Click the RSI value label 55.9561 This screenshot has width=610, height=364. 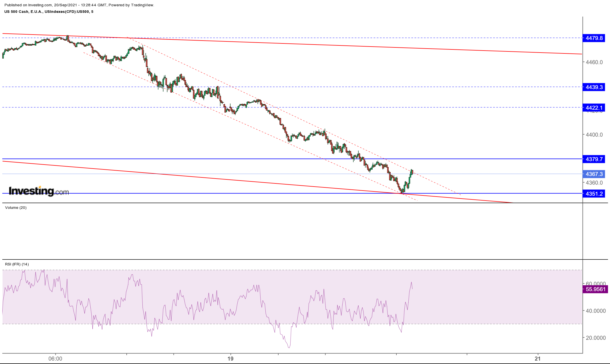click(x=595, y=289)
